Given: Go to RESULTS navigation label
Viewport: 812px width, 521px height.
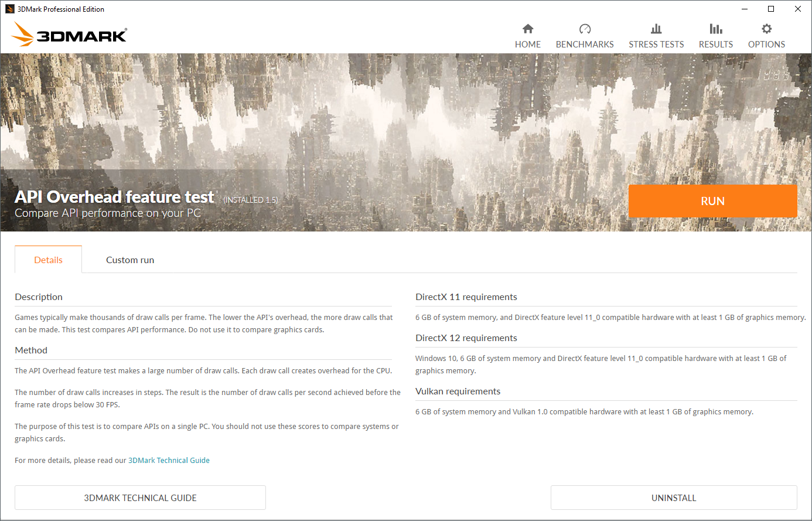Looking at the screenshot, I should [716, 45].
